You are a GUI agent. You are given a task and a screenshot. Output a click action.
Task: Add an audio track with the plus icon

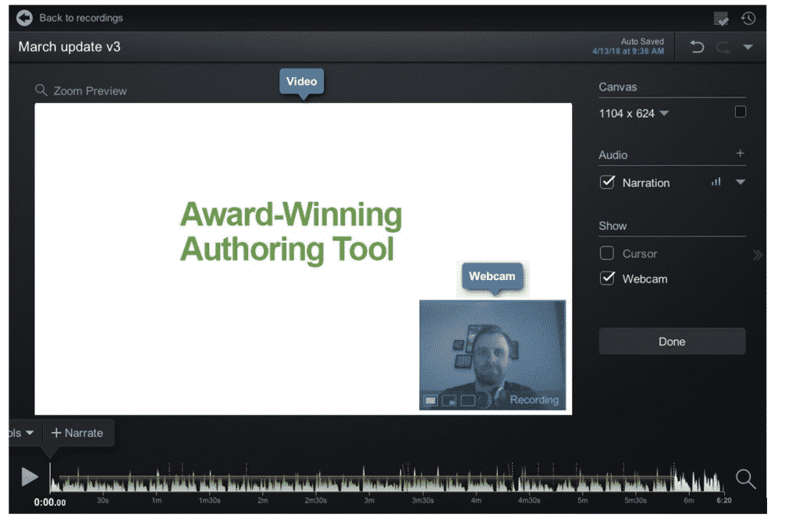click(740, 154)
